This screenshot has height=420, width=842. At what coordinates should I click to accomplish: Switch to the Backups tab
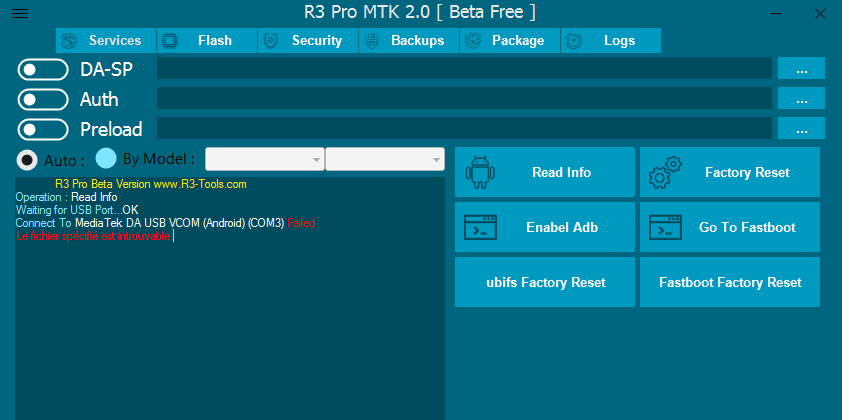coord(409,41)
